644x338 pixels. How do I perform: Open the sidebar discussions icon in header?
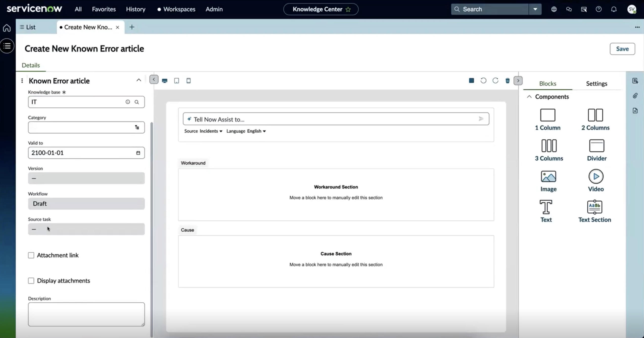click(x=584, y=9)
